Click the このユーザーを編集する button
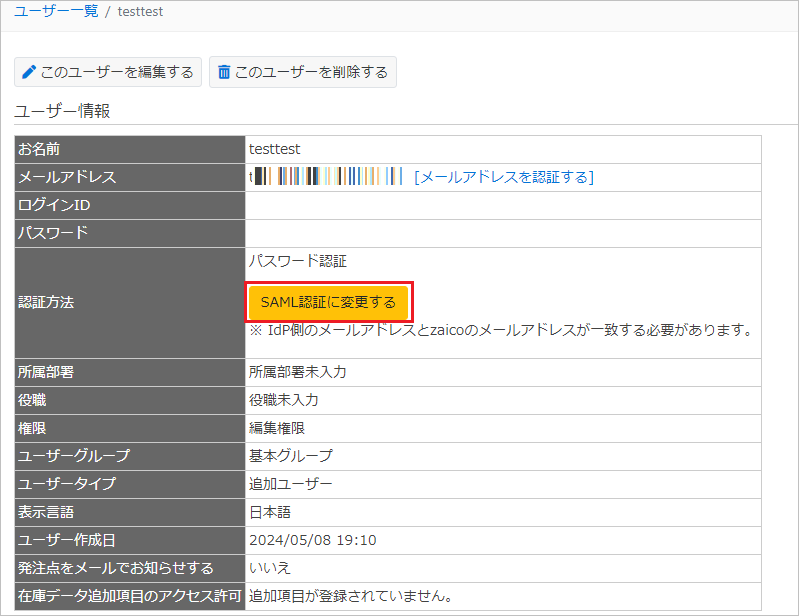Screen dimensions: 803x616 [x=108, y=72]
